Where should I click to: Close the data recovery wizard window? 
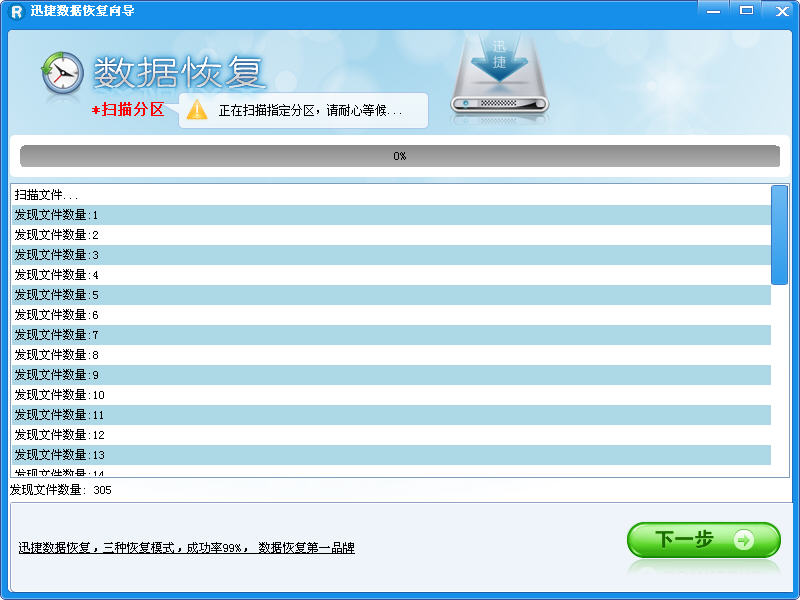pos(780,10)
